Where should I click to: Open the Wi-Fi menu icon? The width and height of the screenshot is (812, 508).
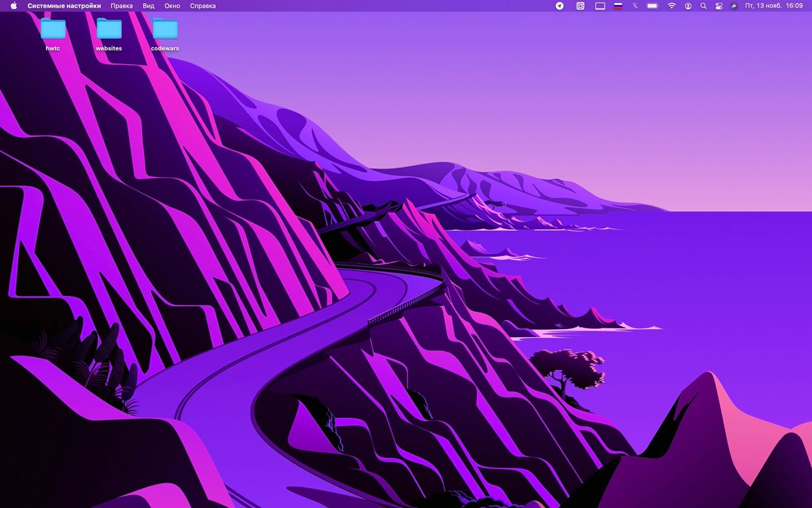click(x=671, y=6)
